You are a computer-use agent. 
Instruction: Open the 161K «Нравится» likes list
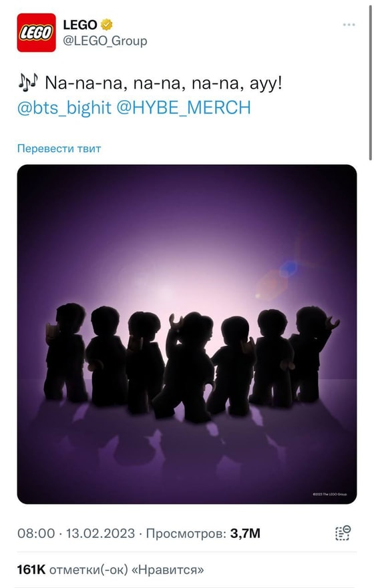(x=110, y=570)
